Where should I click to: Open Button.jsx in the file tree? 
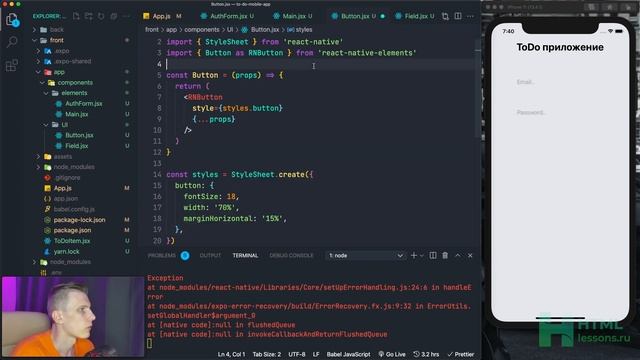point(79,135)
